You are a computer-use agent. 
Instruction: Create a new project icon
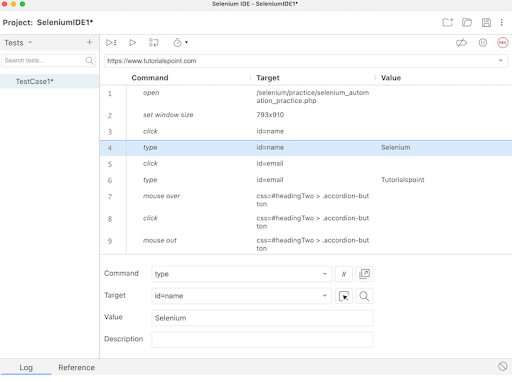(x=448, y=22)
